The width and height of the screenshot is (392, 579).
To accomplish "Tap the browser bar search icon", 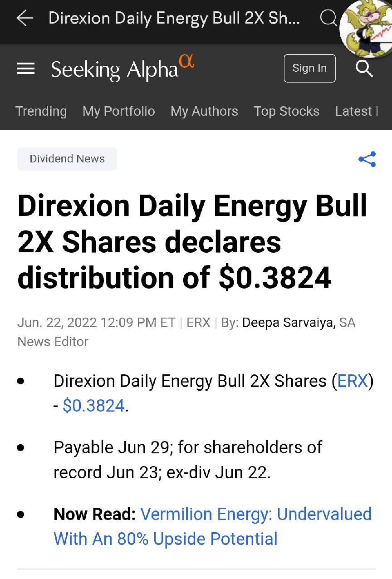I will coord(328,18).
